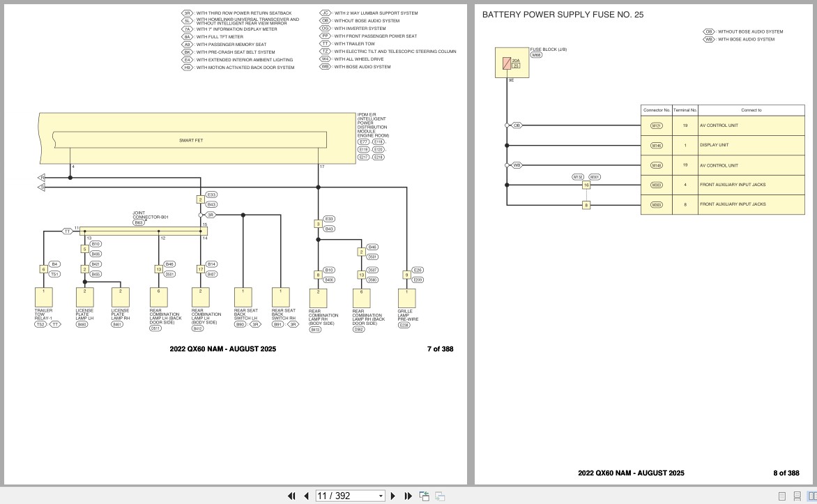Click the T51 connector label
The height and width of the screenshot is (504, 817).
(x=54, y=274)
